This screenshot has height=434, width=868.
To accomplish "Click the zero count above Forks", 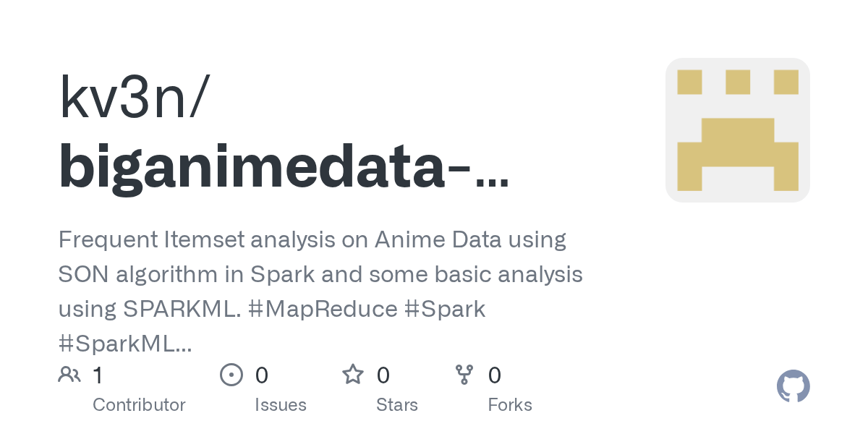I will pos(495,375).
